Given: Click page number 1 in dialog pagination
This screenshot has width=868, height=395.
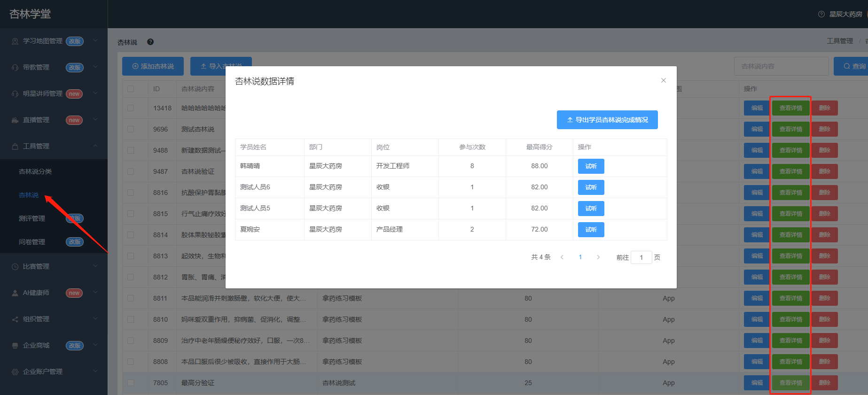Looking at the screenshot, I should (580, 257).
